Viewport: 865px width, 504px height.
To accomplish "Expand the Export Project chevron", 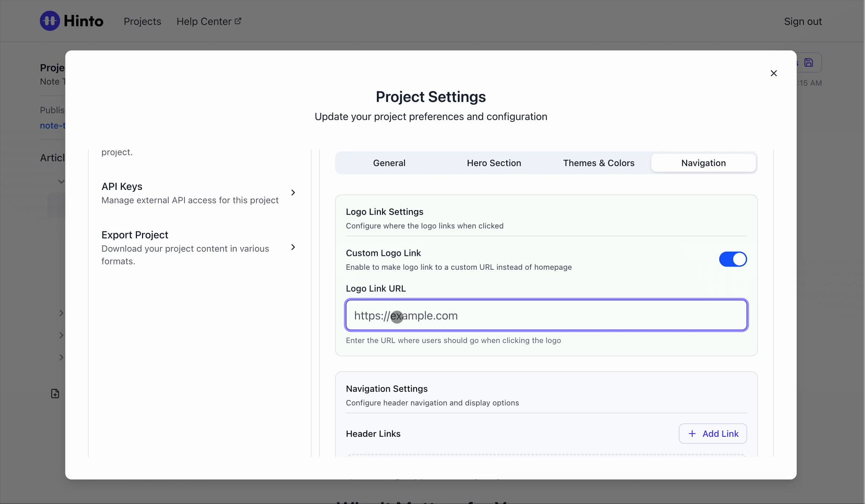I will point(293,247).
